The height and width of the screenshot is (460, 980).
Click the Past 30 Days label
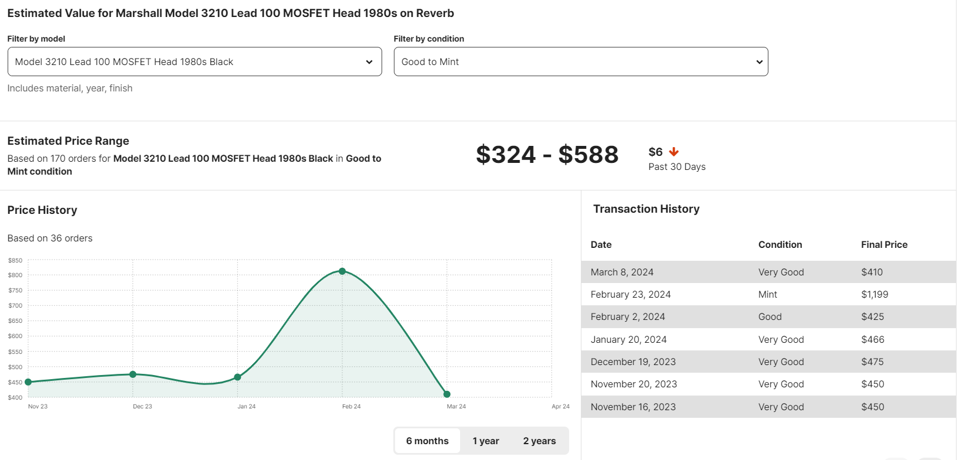coord(677,166)
